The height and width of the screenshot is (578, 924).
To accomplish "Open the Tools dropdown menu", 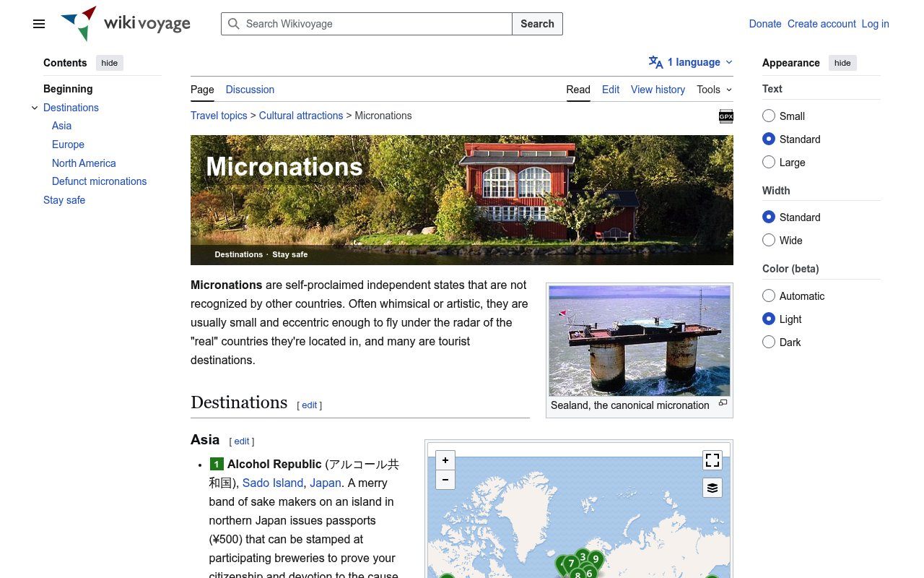I will pos(714,90).
